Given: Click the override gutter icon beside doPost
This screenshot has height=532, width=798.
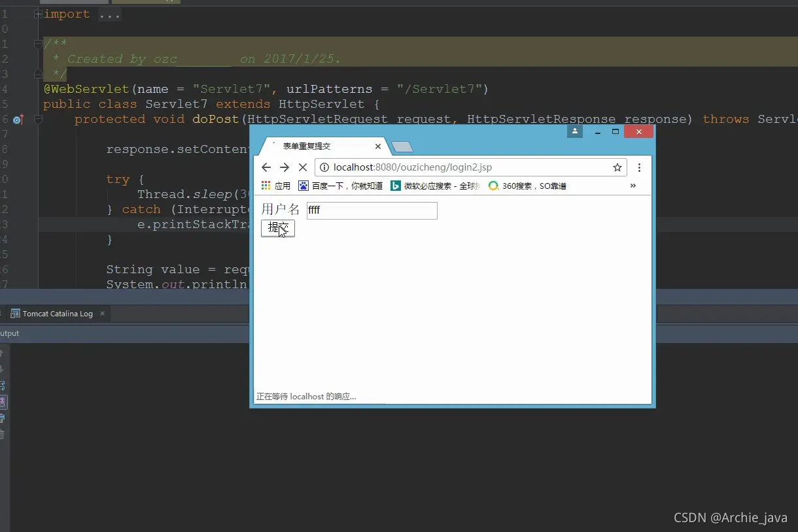Looking at the screenshot, I should pos(18,120).
